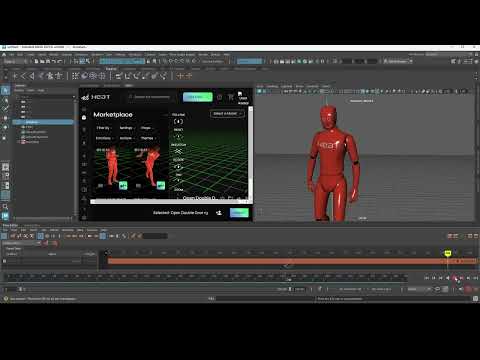Open the Outliner filter dropdown arrow
480x360 pixels.
pyautogui.click(x=74, y=97)
